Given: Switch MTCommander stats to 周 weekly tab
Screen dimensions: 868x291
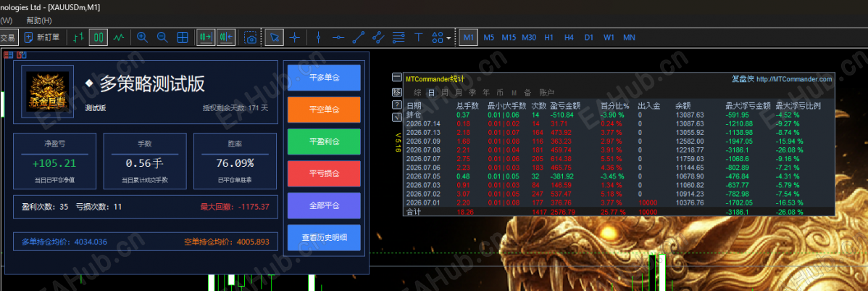Looking at the screenshot, I should 445,93.
